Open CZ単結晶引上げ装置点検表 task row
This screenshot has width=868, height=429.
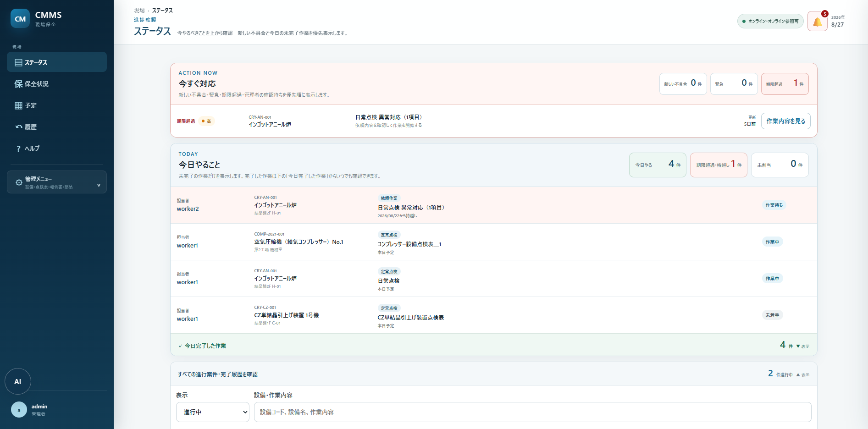(x=494, y=315)
